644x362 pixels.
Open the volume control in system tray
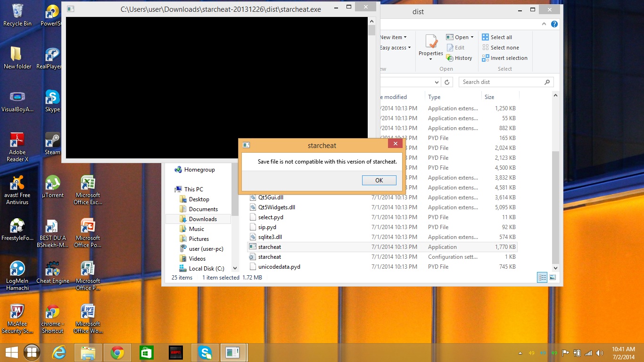(599, 353)
